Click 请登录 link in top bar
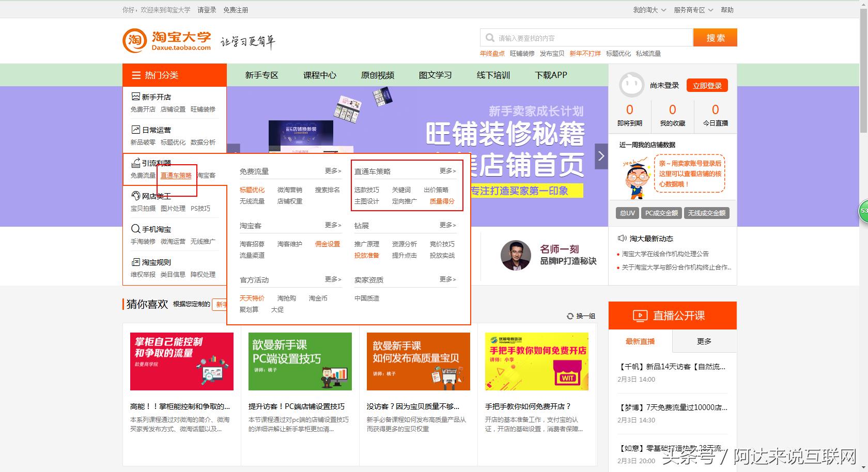Screen dimensions: 868x472 pyautogui.click(x=207, y=10)
